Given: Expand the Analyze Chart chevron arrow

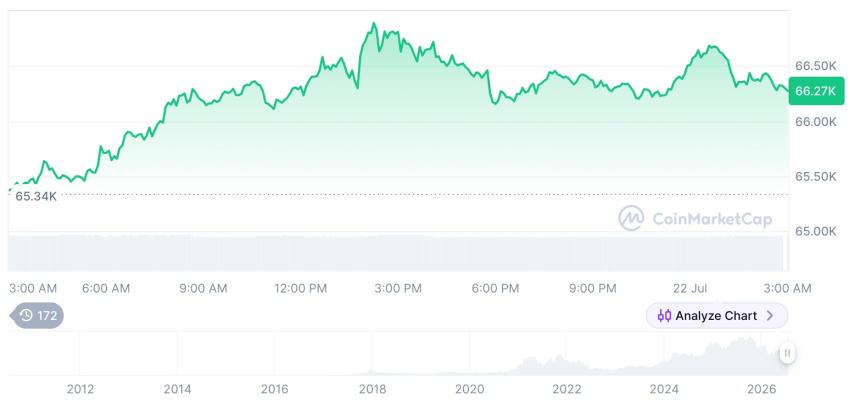Looking at the screenshot, I should 770,316.
